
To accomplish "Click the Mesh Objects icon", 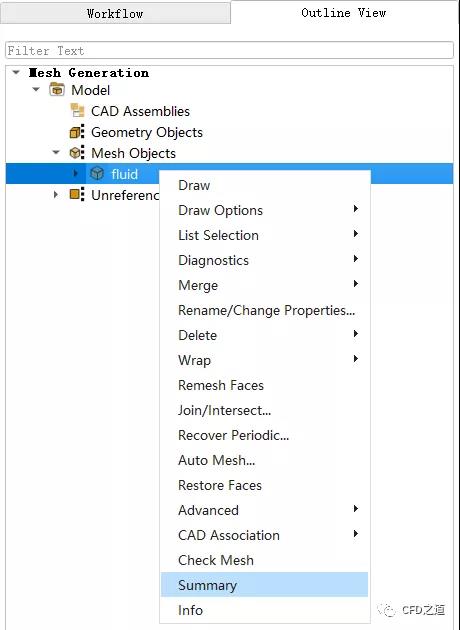I will pos(77,153).
